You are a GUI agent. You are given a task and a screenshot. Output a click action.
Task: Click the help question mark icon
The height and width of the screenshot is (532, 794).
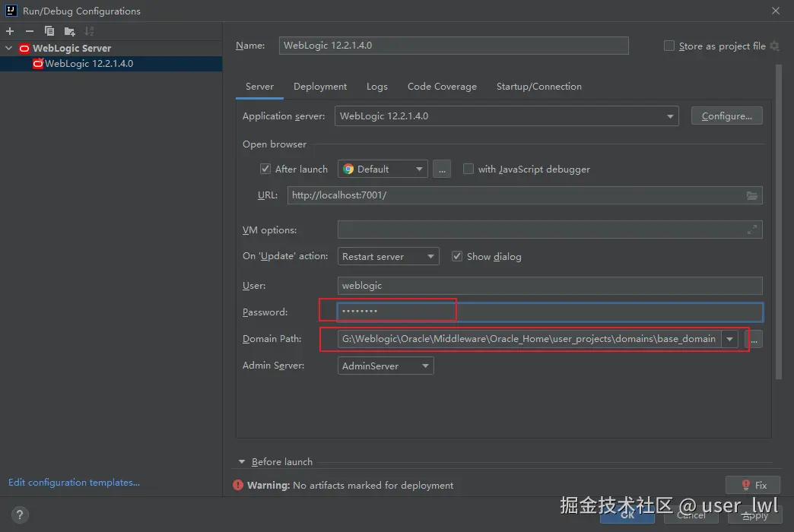[21, 515]
